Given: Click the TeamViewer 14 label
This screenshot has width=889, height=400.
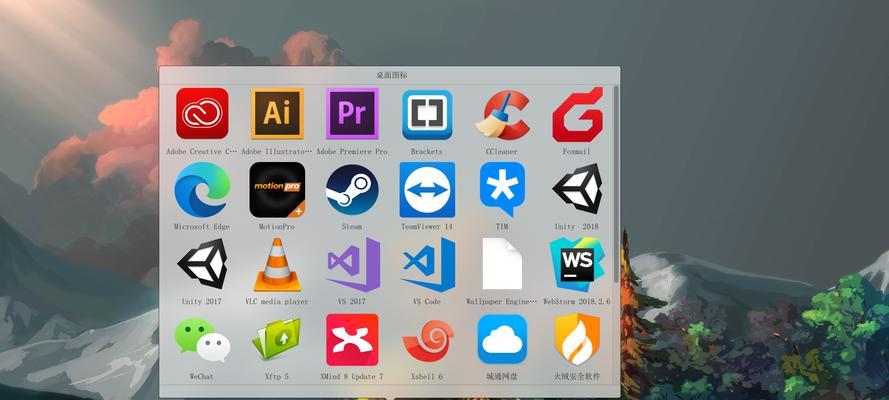Looking at the screenshot, I should pyautogui.click(x=427, y=227).
